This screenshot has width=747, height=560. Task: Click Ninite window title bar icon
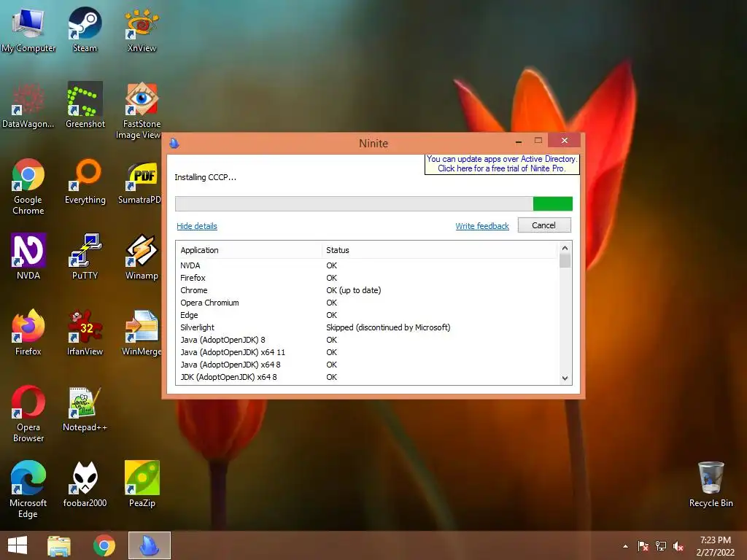[174, 143]
